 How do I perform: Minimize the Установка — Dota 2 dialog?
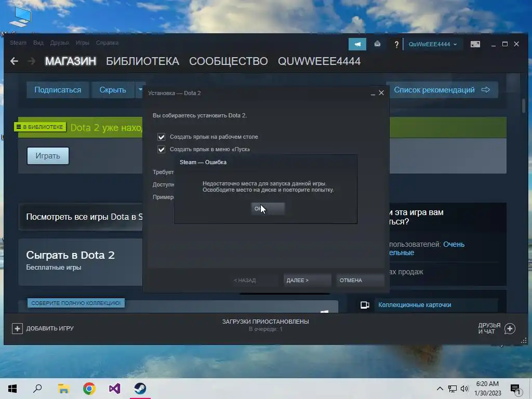tap(373, 94)
